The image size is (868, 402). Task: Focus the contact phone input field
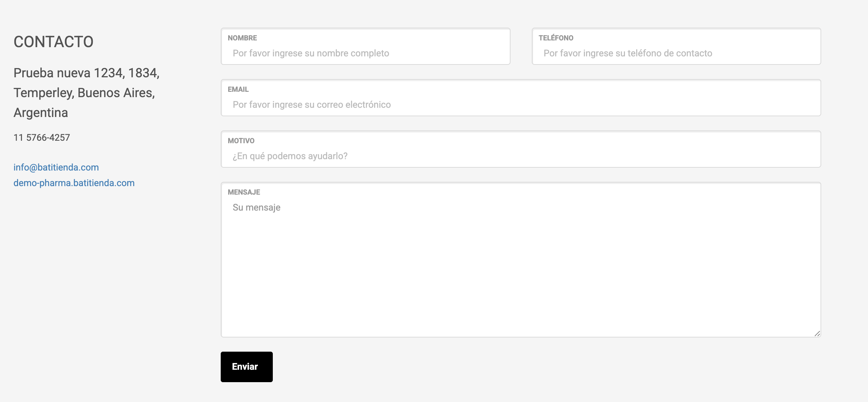pyautogui.click(x=676, y=53)
